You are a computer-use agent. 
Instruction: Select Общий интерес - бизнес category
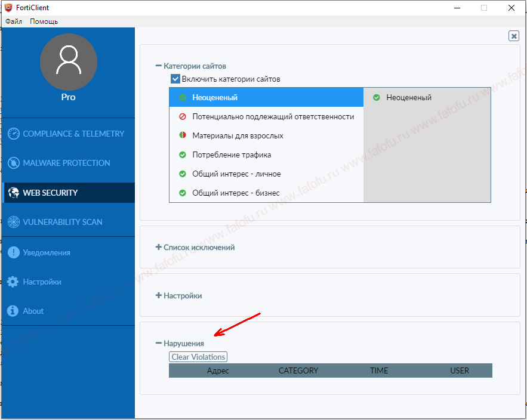pos(266,193)
